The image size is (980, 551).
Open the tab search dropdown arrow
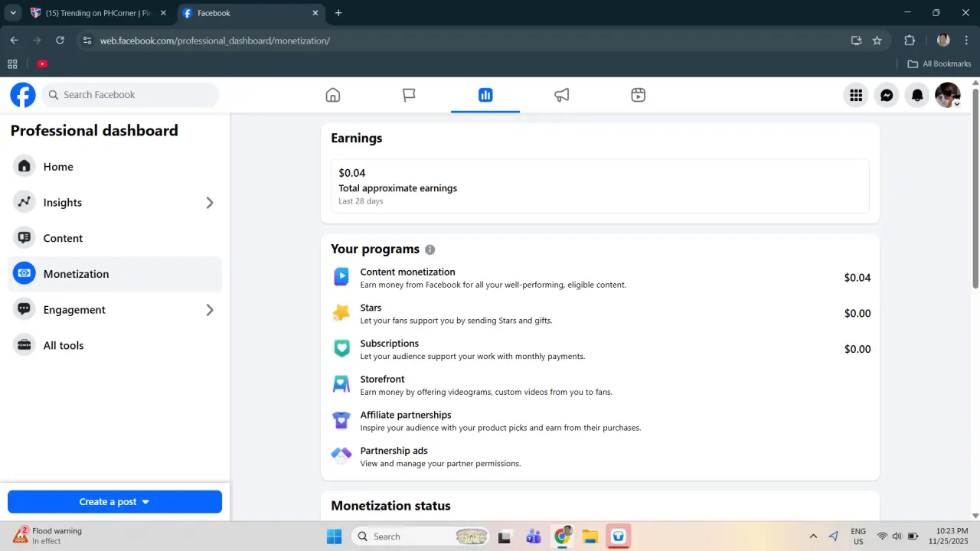(13, 13)
